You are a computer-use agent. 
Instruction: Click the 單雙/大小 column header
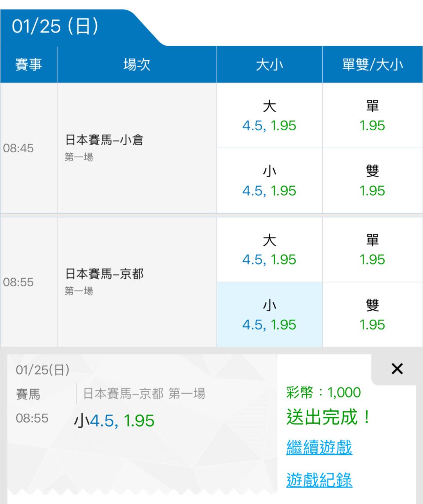coord(372,65)
